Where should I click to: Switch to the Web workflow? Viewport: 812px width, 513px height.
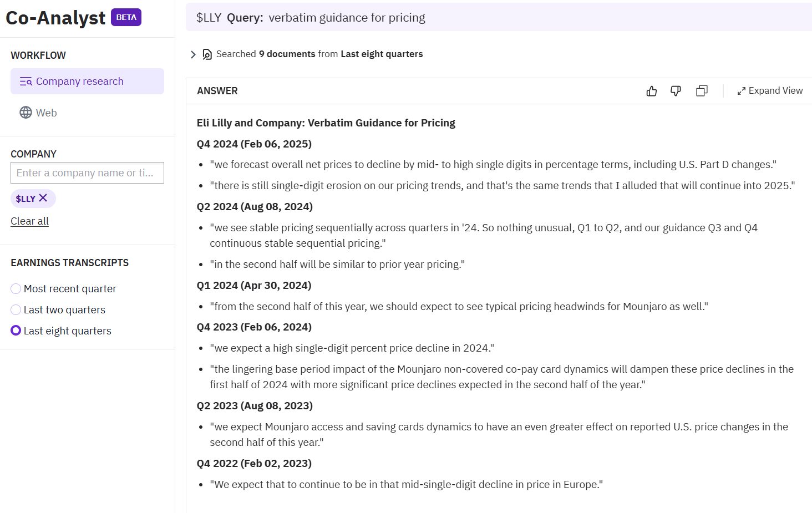[x=47, y=112]
